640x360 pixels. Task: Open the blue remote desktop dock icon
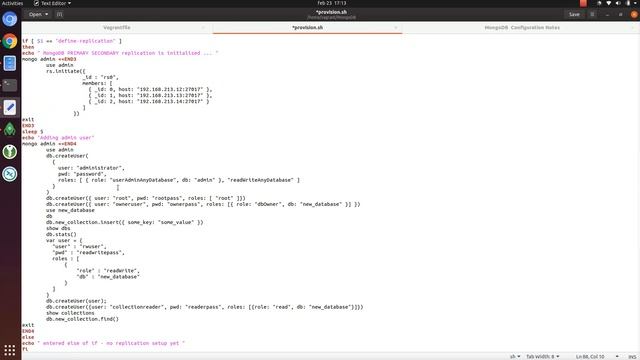(10, 174)
